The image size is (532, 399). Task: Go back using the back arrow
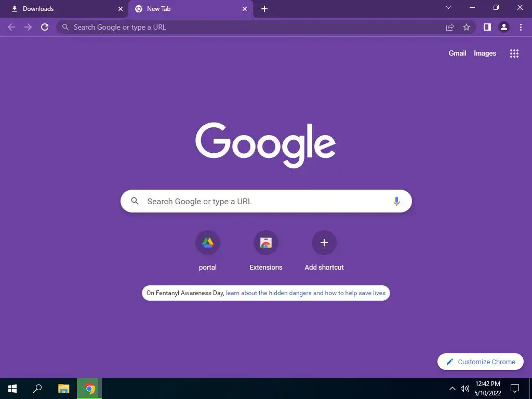point(11,27)
